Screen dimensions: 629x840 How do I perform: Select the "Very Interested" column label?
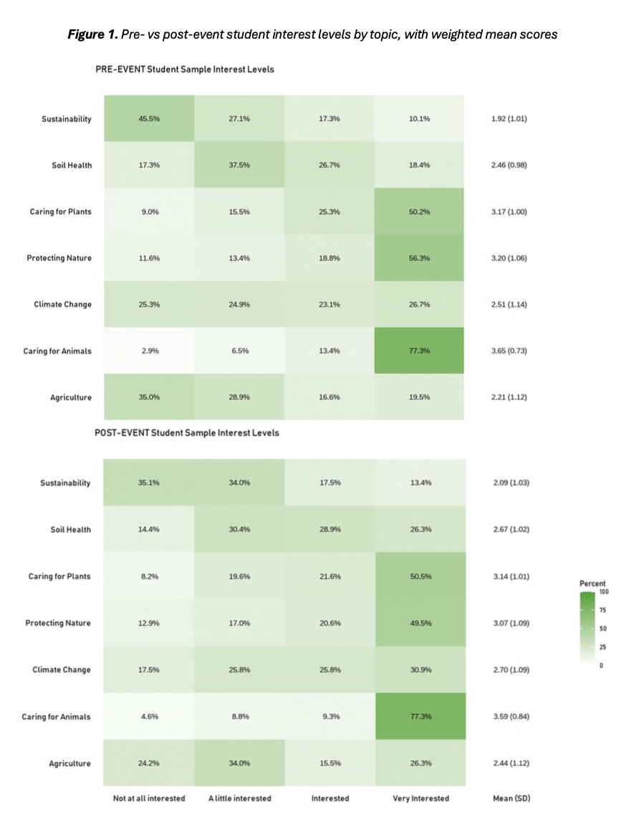tap(421, 798)
